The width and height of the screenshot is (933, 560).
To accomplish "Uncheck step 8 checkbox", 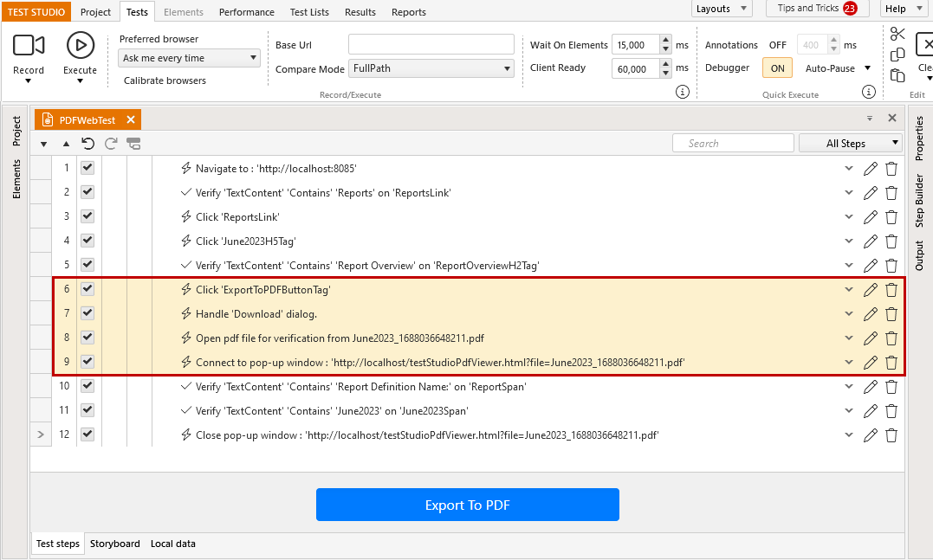I will click(x=87, y=337).
